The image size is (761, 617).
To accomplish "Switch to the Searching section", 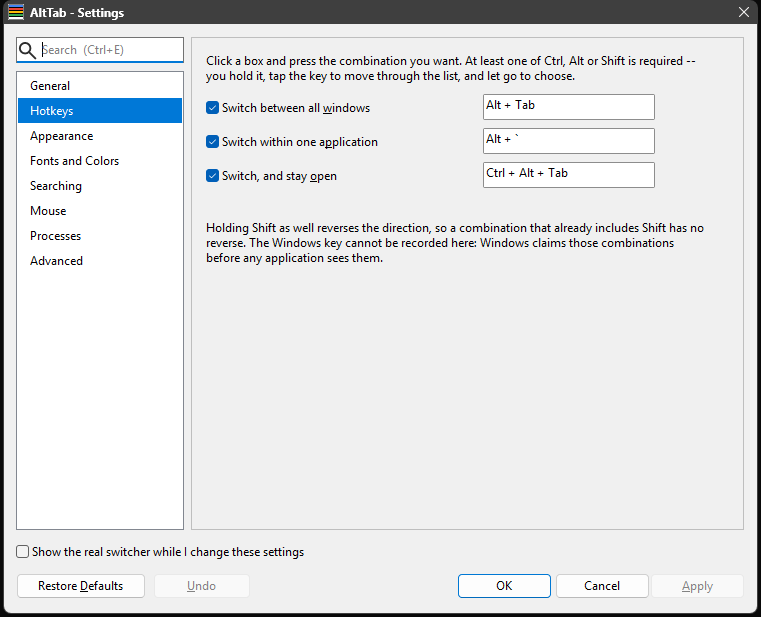I will coord(100,186).
